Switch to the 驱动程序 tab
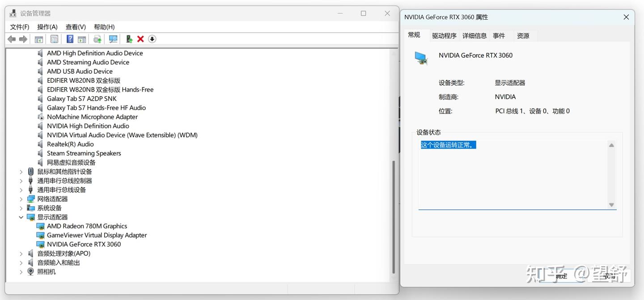 (x=444, y=36)
